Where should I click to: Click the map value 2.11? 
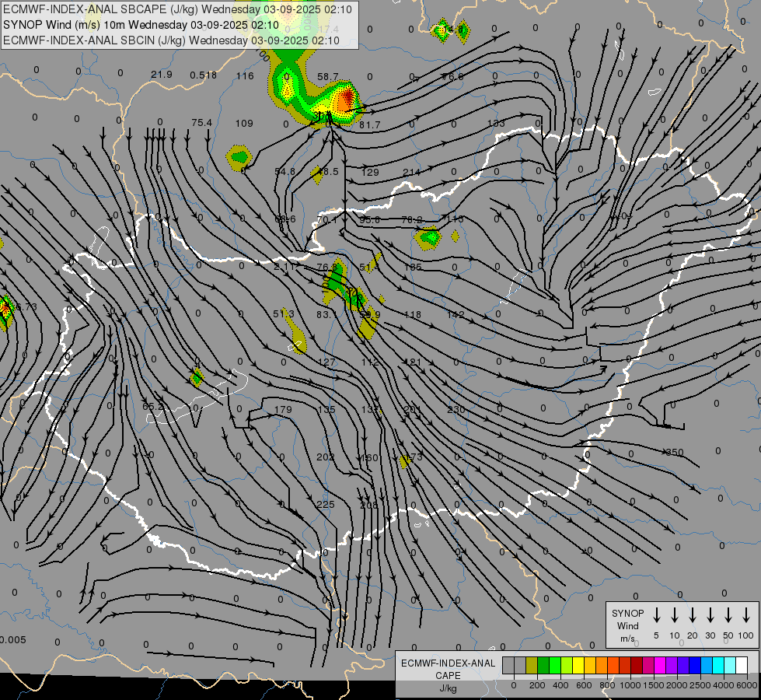tap(285, 267)
